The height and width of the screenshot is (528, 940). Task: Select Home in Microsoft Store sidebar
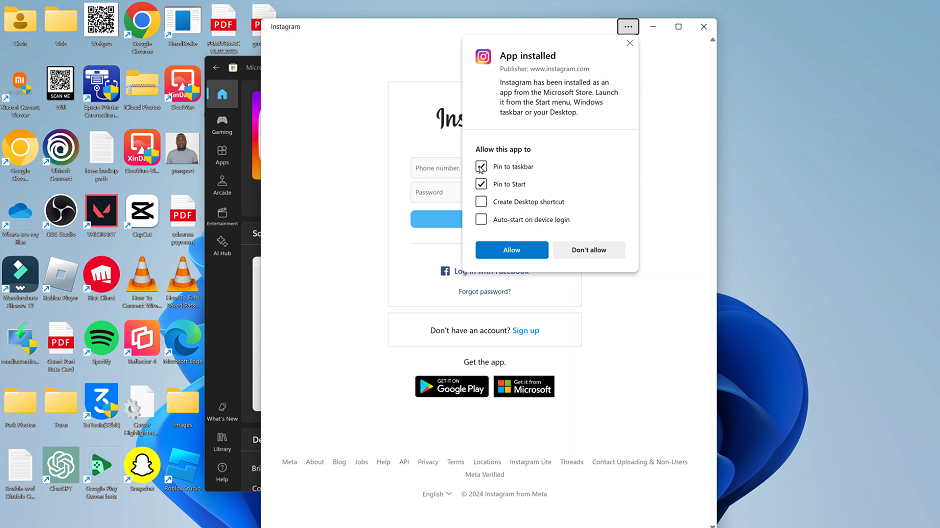(222, 94)
